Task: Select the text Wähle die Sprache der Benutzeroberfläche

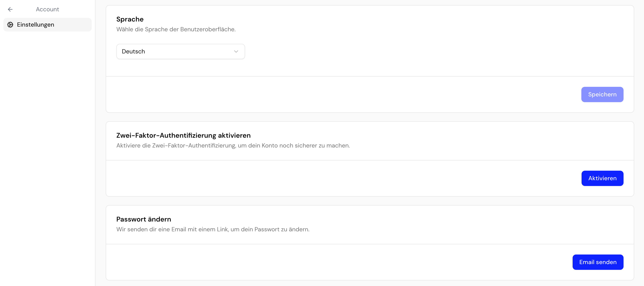Action: coord(176,29)
